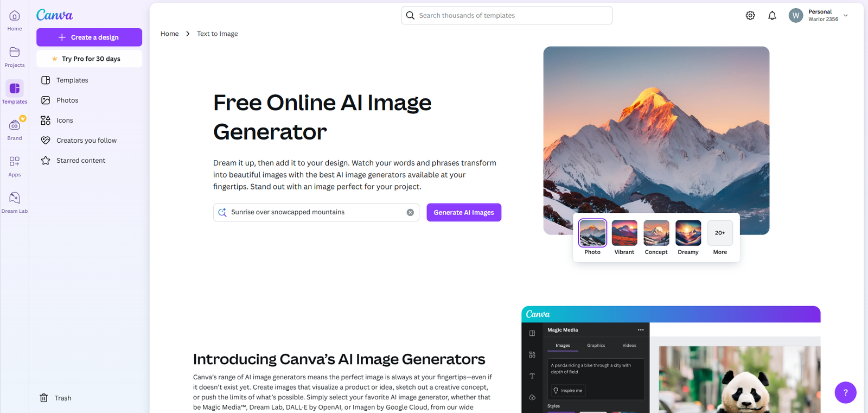Click the Home sidebar icon
868x413 pixels.
(x=15, y=20)
